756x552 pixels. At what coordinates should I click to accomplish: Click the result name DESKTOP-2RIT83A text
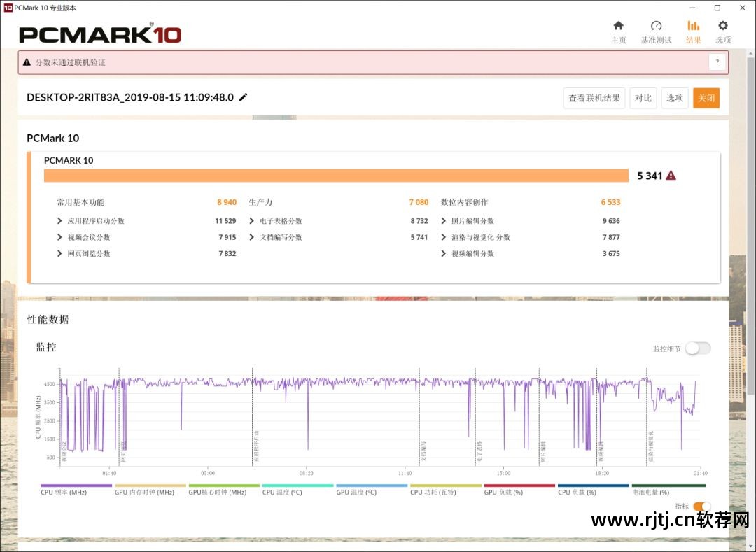pos(130,97)
